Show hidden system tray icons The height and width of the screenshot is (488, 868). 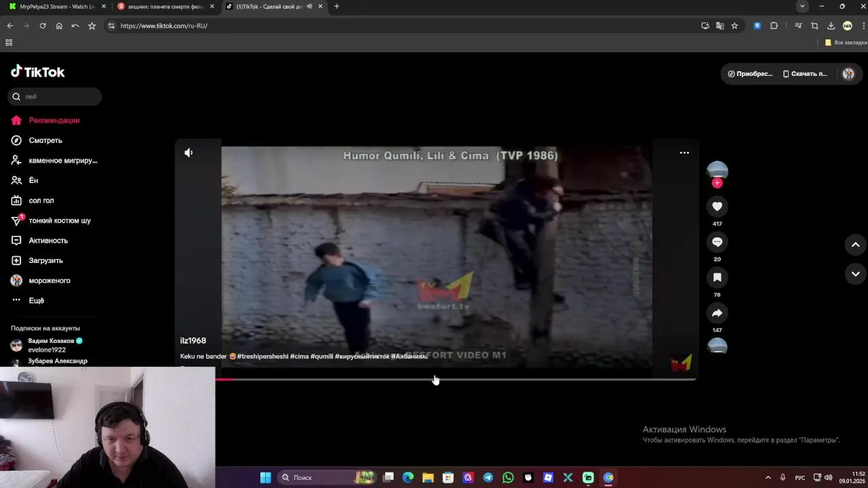pyautogui.click(x=768, y=478)
